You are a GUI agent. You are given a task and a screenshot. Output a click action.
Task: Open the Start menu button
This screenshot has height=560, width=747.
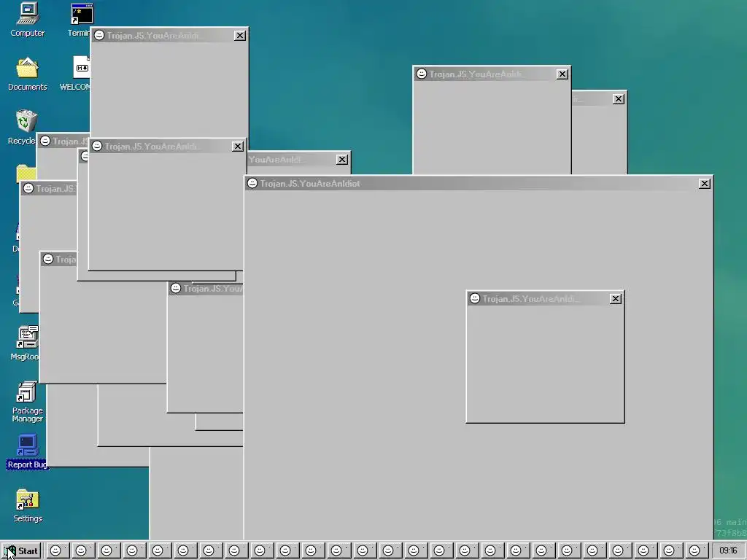pos(21,551)
